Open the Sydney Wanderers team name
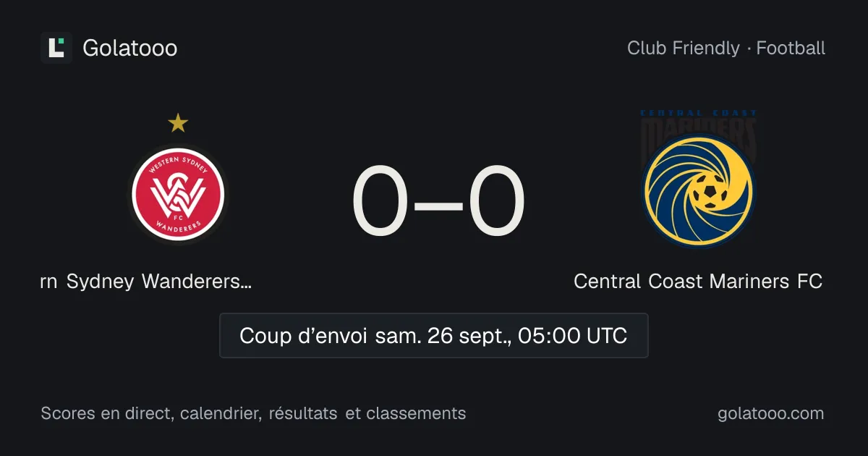 coord(146,281)
